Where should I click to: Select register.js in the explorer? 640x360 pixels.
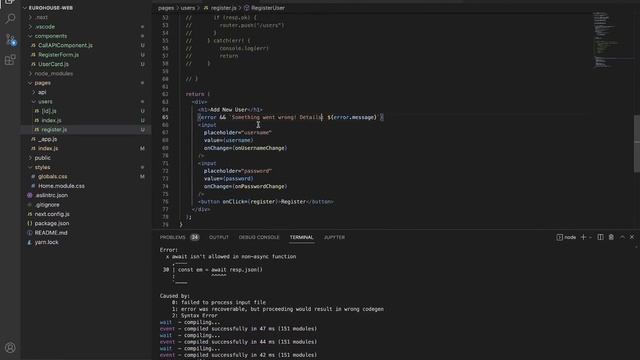click(54, 130)
